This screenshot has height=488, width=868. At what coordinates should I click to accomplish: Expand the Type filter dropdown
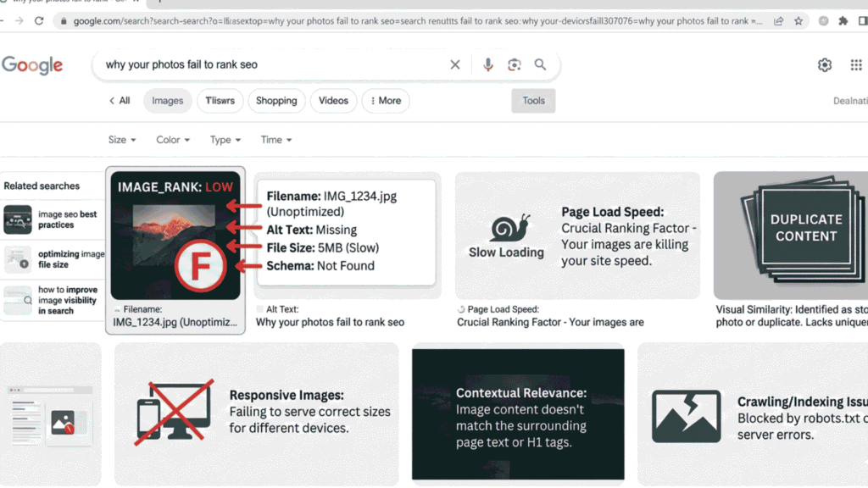pyautogui.click(x=225, y=140)
